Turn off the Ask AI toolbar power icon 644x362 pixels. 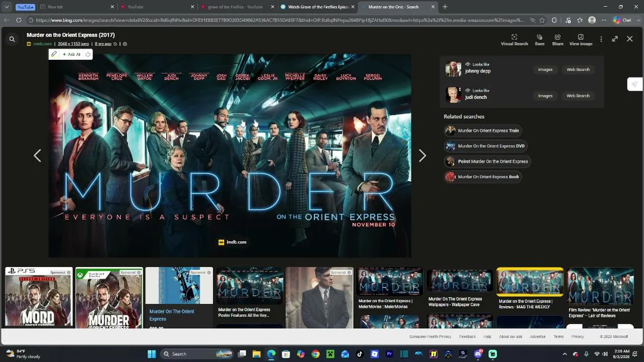point(88,54)
